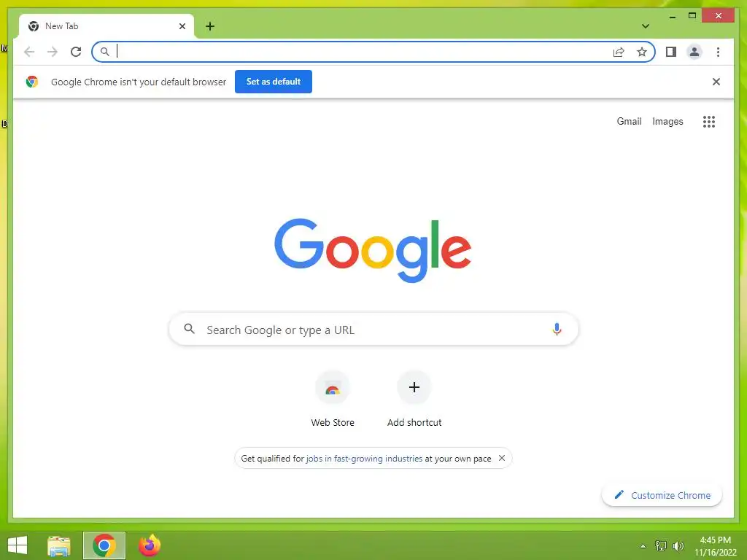Reload the current page
The height and width of the screenshot is (560, 747).
tap(76, 52)
